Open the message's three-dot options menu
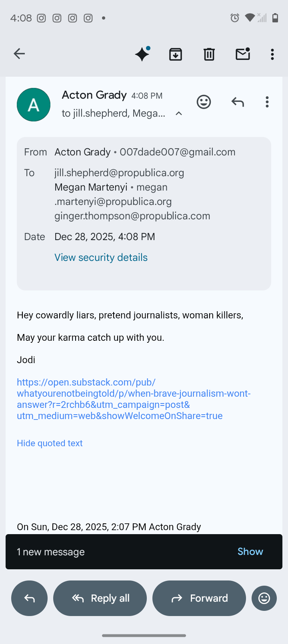The image size is (288, 644). (267, 102)
